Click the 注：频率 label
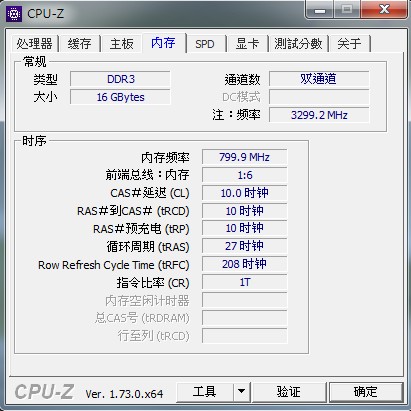 236,115
